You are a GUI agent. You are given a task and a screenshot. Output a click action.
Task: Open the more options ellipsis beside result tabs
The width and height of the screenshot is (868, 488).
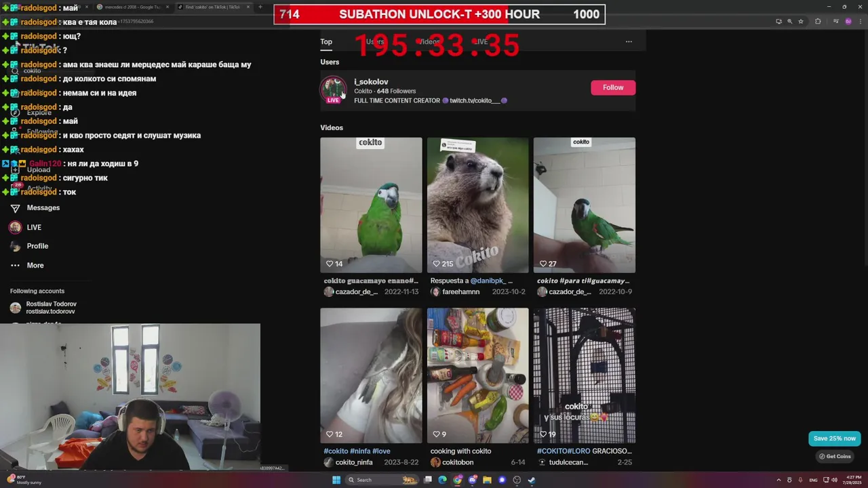(x=629, y=41)
